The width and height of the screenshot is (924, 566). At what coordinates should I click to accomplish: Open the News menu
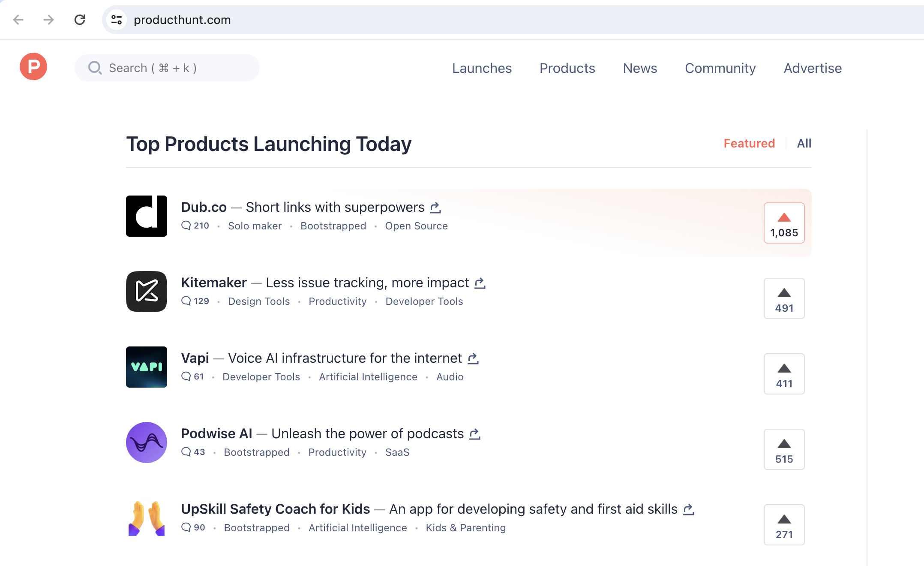point(640,68)
